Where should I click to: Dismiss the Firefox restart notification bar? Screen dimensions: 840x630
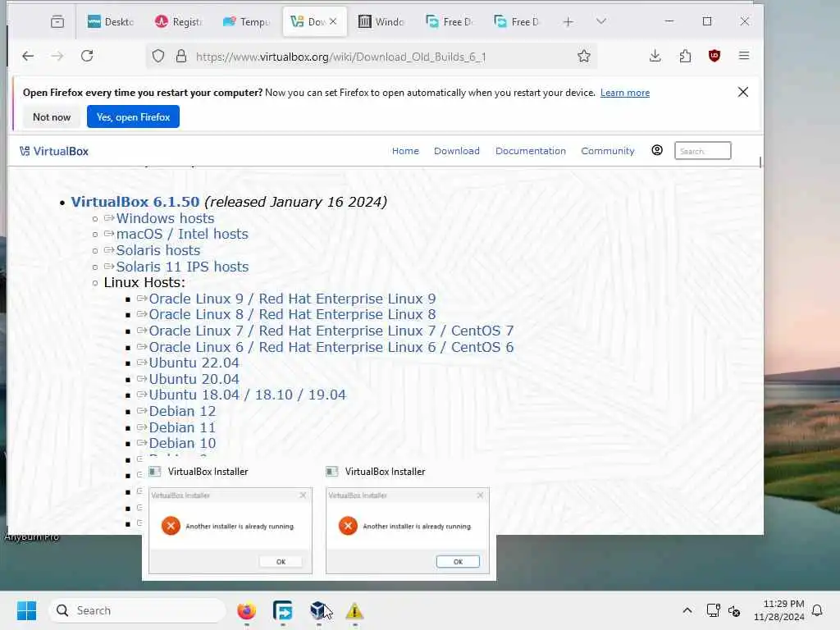(x=742, y=92)
